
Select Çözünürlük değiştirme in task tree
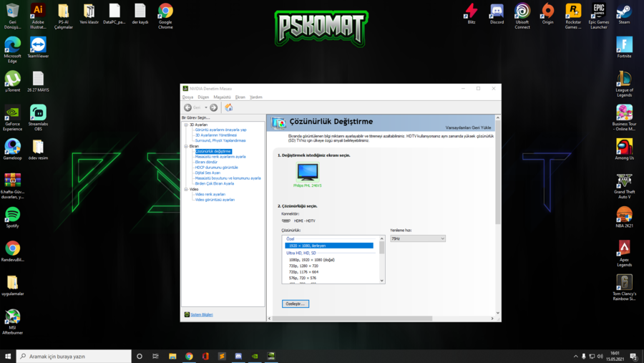(213, 151)
